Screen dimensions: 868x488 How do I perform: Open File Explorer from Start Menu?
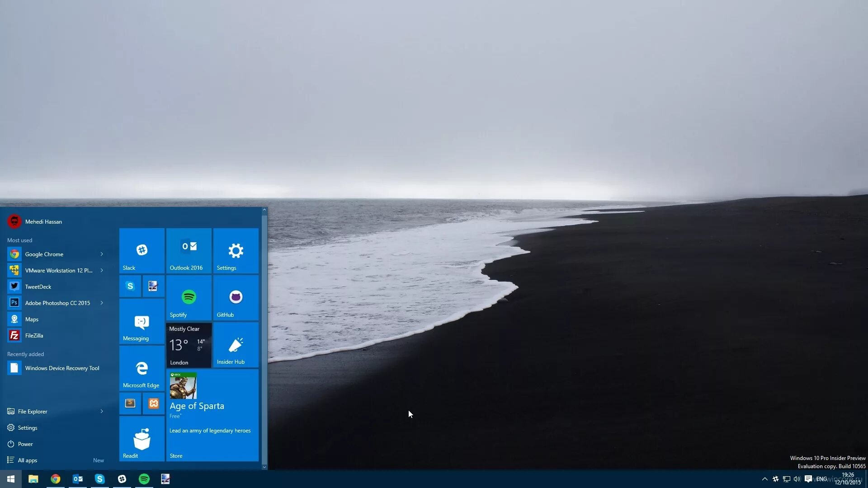(32, 411)
